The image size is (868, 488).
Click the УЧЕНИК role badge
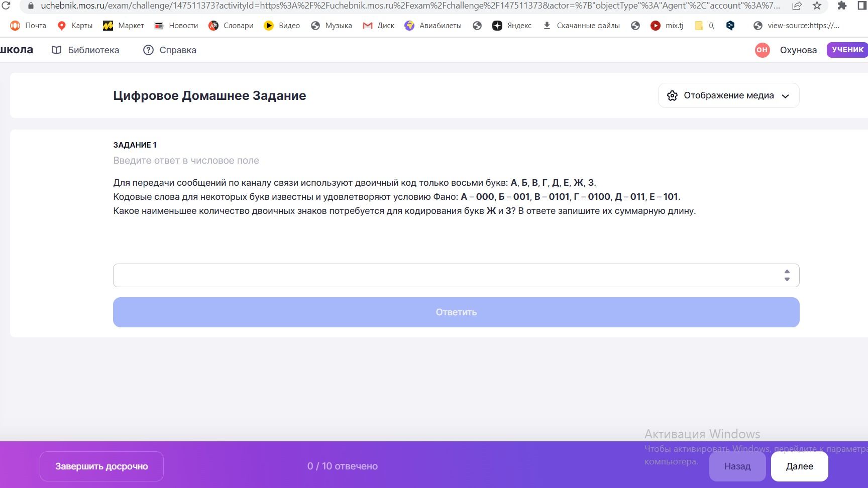click(847, 50)
